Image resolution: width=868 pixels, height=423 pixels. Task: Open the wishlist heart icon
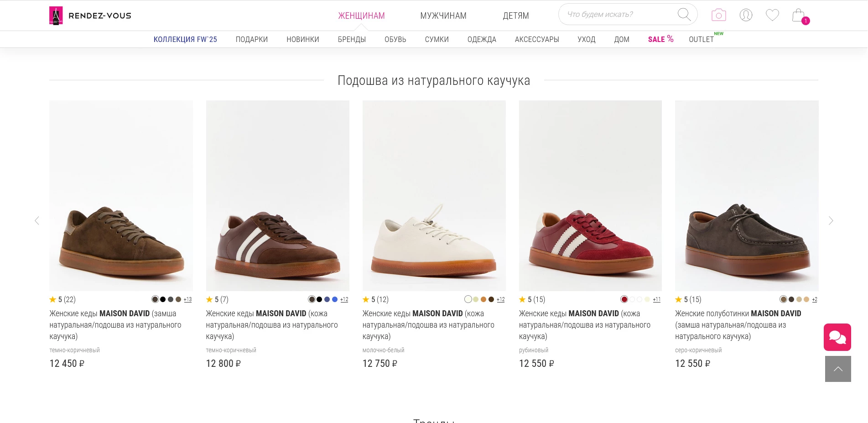(x=772, y=15)
